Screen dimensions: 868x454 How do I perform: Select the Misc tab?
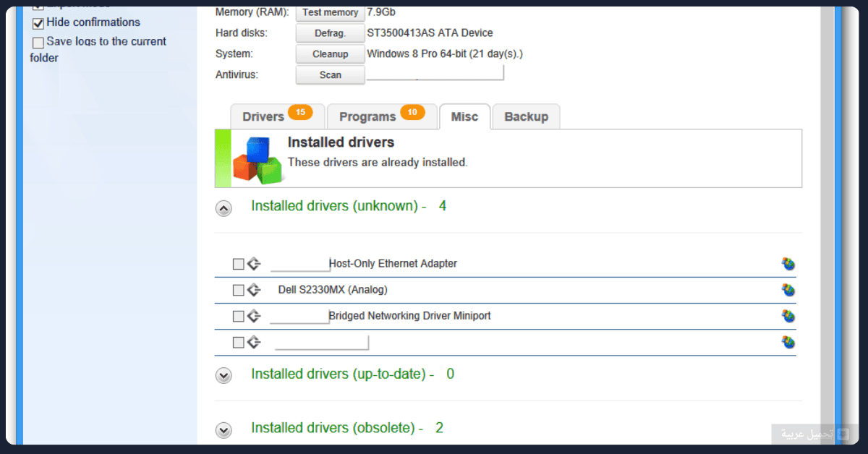pyautogui.click(x=464, y=116)
